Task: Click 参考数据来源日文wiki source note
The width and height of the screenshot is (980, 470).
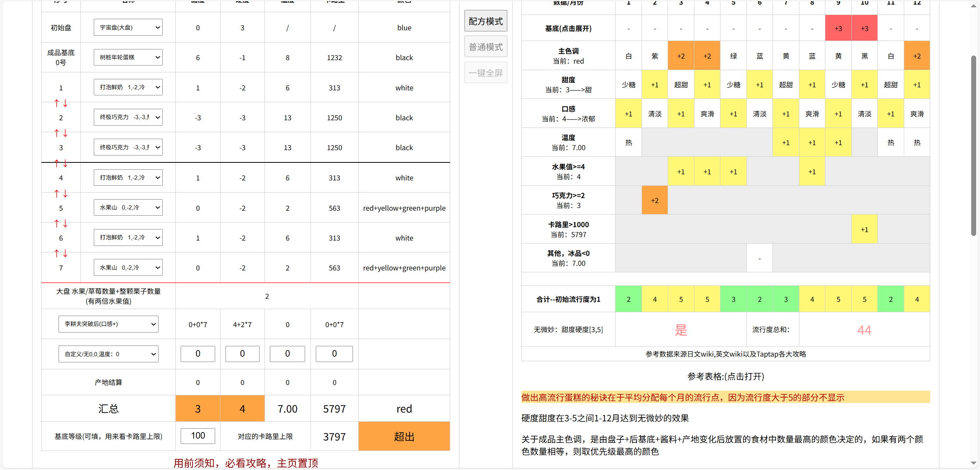Action: click(725, 354)
